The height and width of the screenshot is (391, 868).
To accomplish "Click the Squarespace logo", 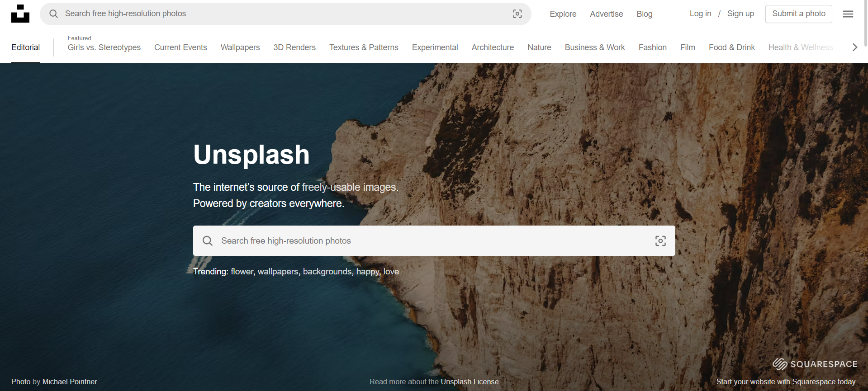I will [815, 364].
